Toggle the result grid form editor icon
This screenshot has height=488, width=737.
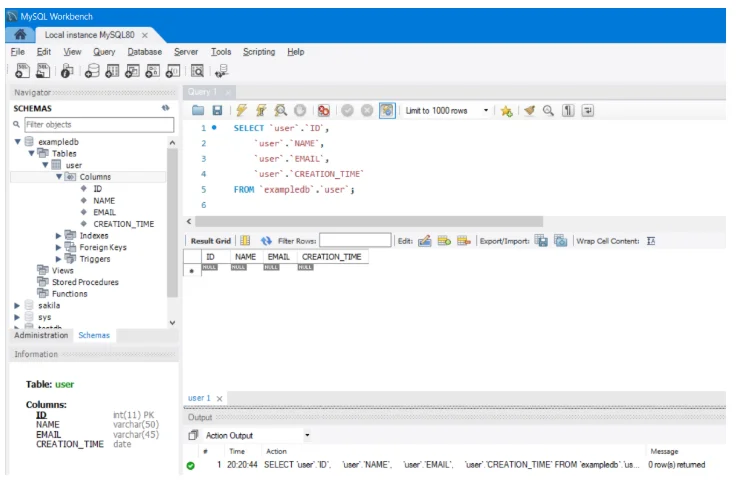point(245,241)
